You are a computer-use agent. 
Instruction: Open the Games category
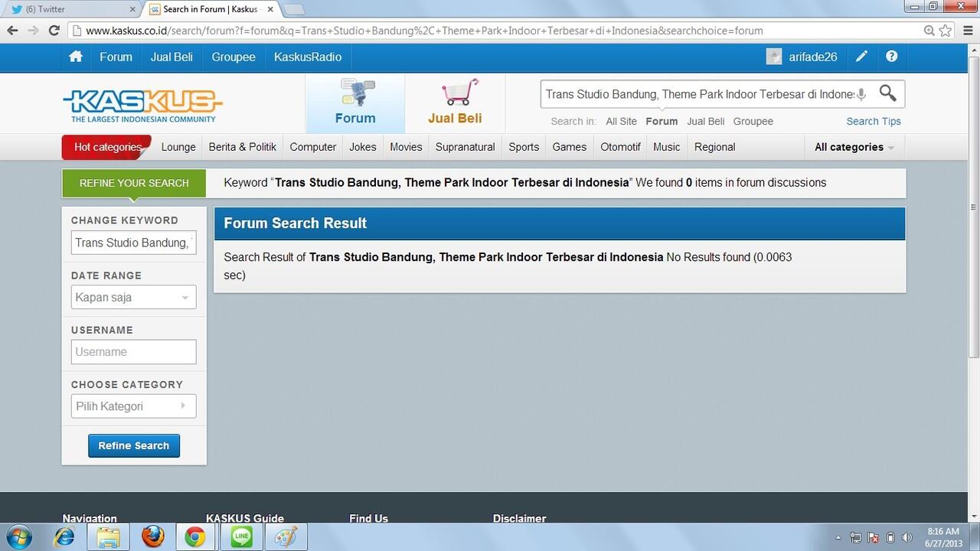(x=570, y=147)
